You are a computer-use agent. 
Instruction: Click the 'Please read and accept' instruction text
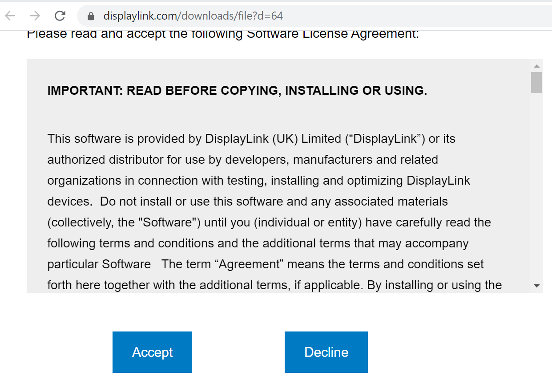(x=222, y=34)
